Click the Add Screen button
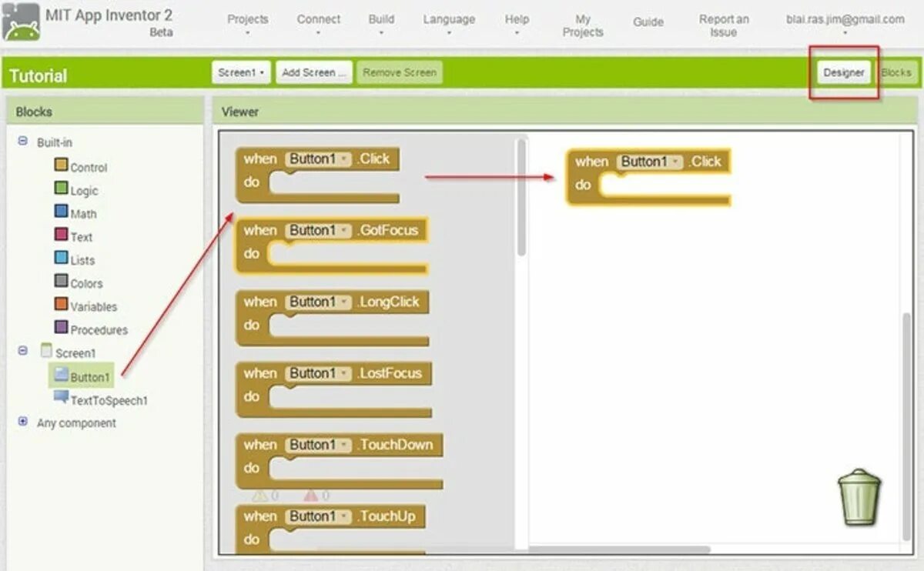924x571 pixels. tap(314, 72)
